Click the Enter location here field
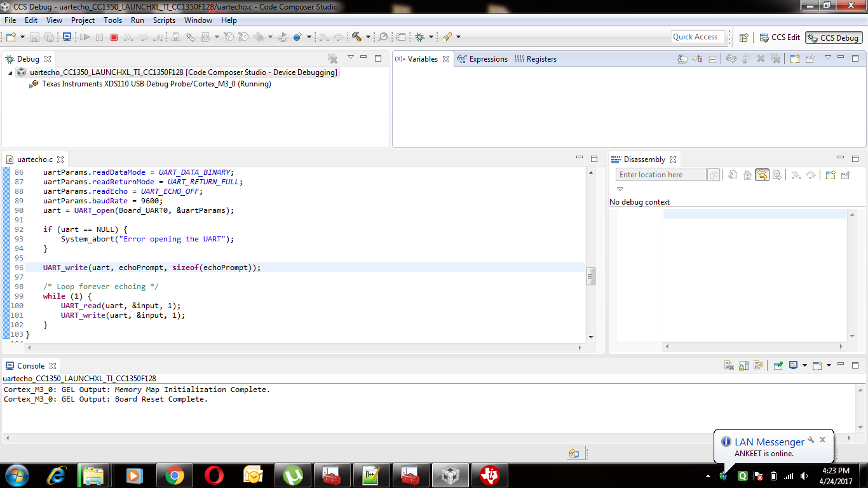The width and height of the screenshot is (868, 488). (661, 175)
